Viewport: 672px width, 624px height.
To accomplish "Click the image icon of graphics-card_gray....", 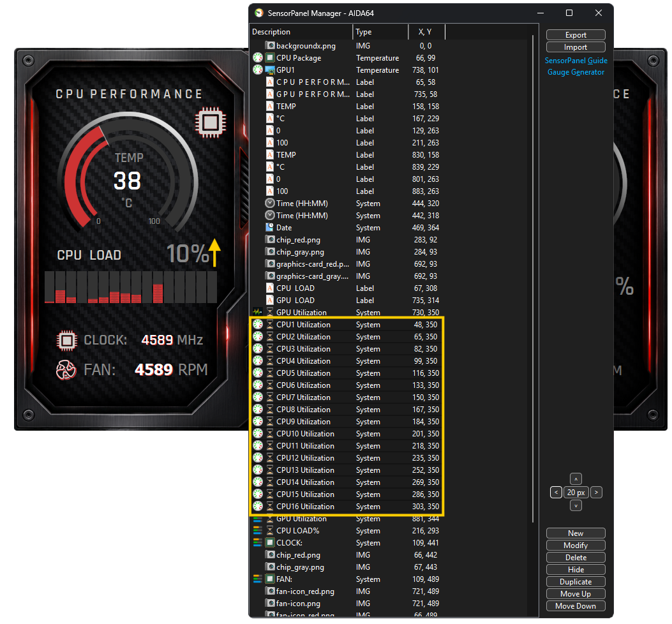I will click(270, 276).
